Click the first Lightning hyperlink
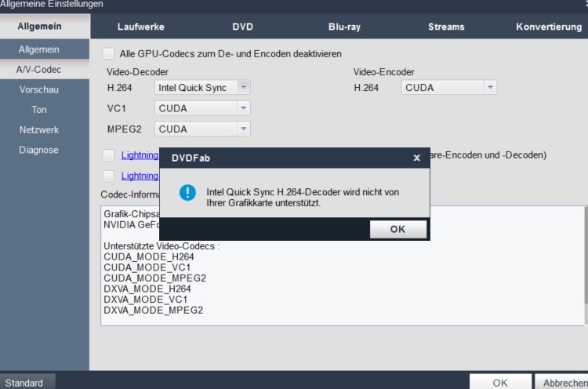 140,155
